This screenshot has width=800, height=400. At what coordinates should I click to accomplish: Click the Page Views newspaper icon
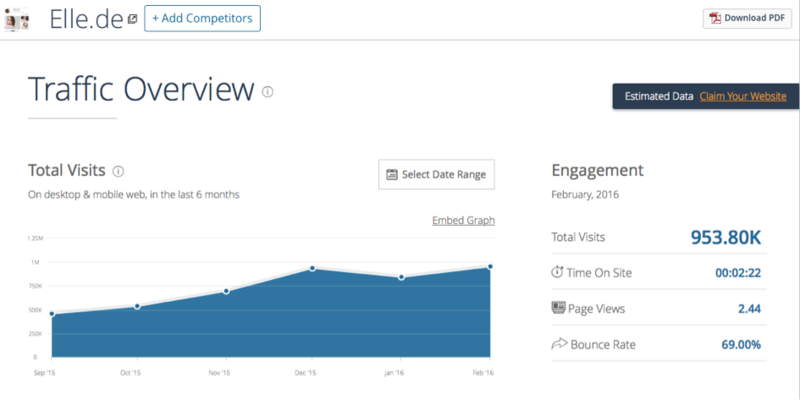pyautogui.click(x=559, y=308)
